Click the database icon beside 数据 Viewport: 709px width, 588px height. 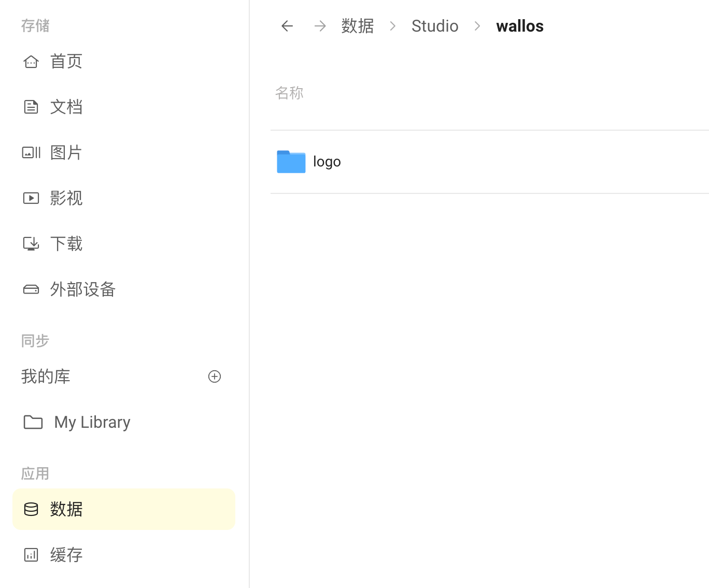(31, 509)
